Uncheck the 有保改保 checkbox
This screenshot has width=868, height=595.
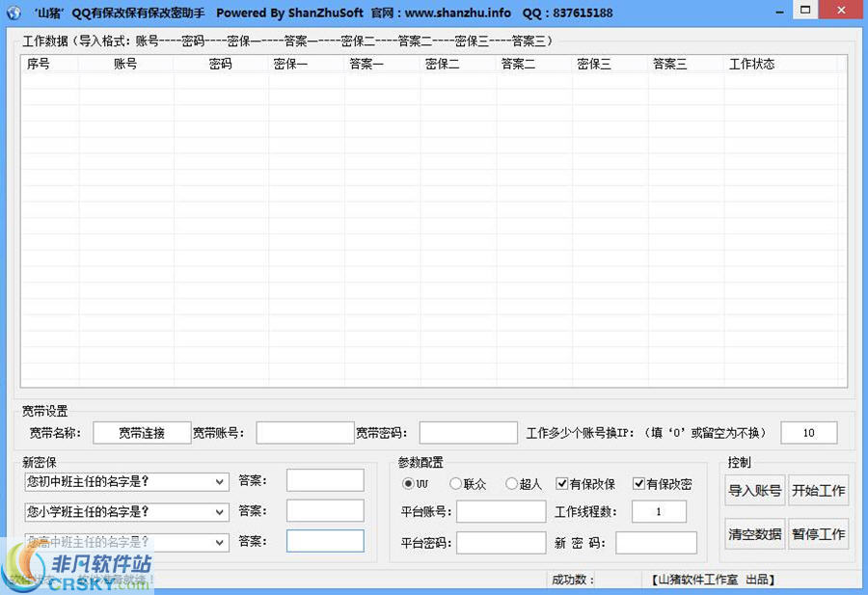561,485
